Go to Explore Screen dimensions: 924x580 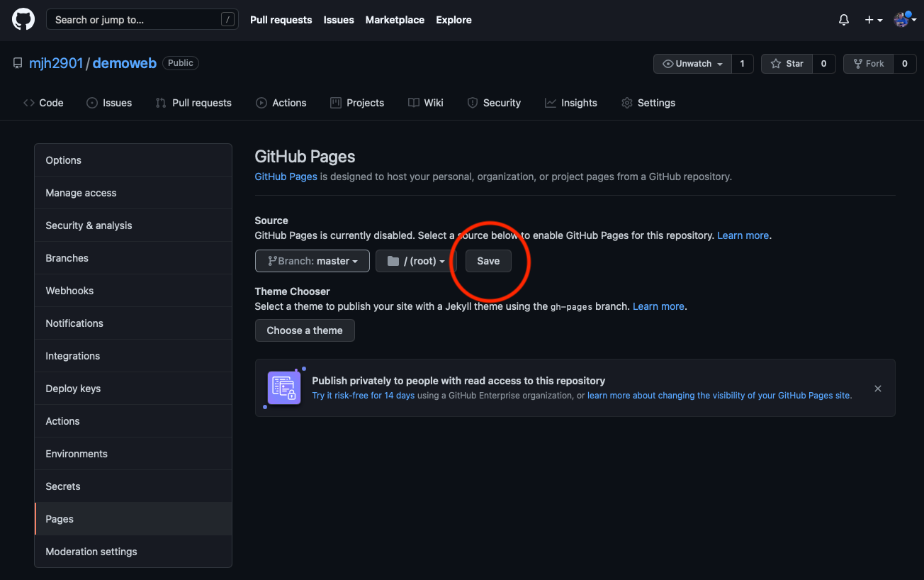454,20
